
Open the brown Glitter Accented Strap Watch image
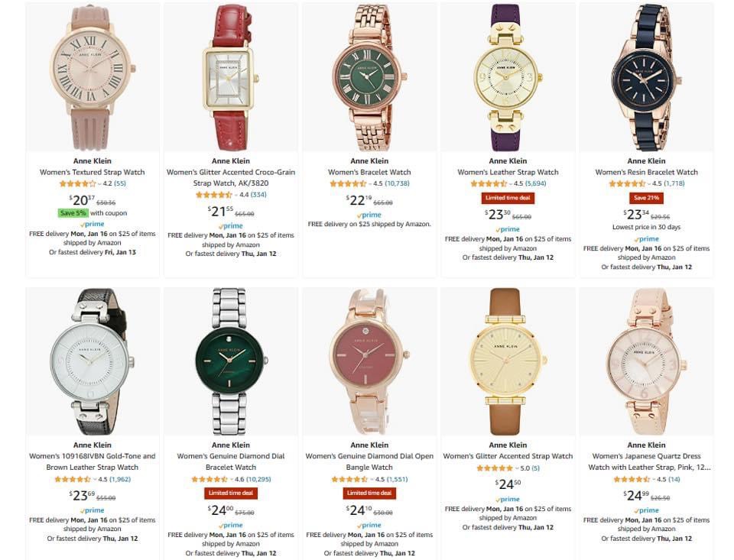tap(508, 361)
